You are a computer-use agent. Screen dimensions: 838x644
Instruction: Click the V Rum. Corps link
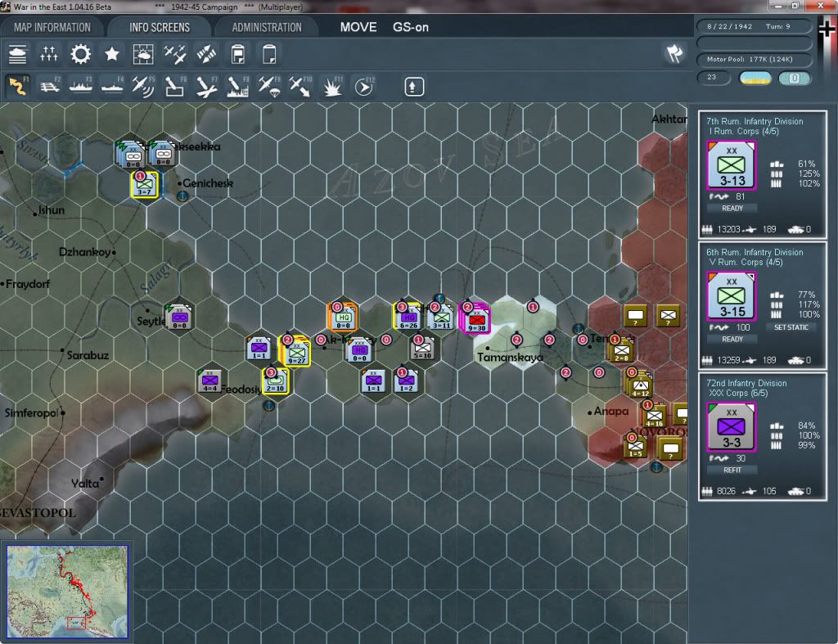745,263
